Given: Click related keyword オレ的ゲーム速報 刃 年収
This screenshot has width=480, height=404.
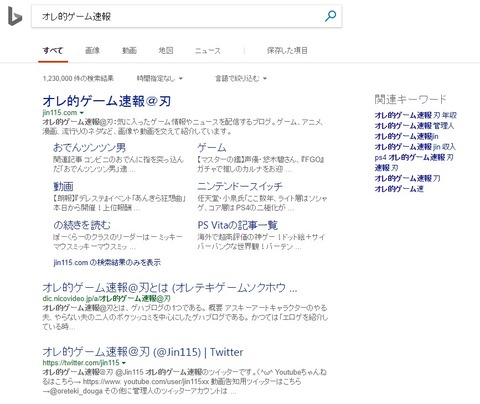Looking at the screenshot, I should coord(415,115).
